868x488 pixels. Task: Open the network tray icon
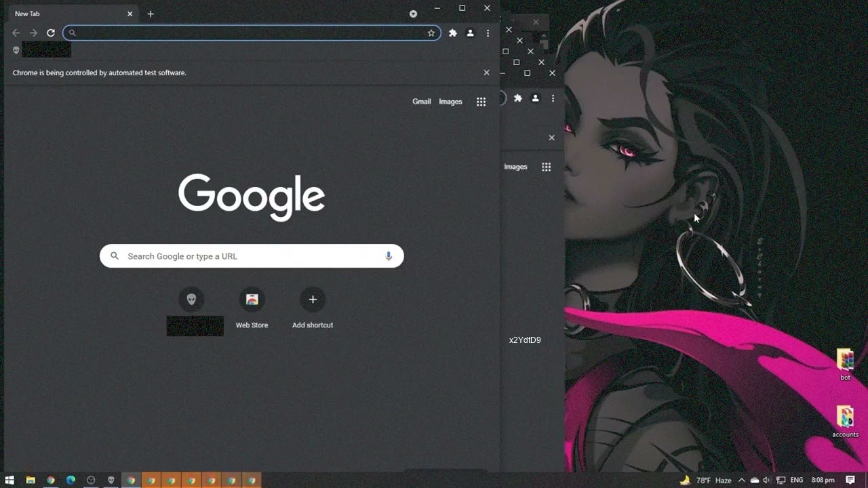[x=781, y=480]
